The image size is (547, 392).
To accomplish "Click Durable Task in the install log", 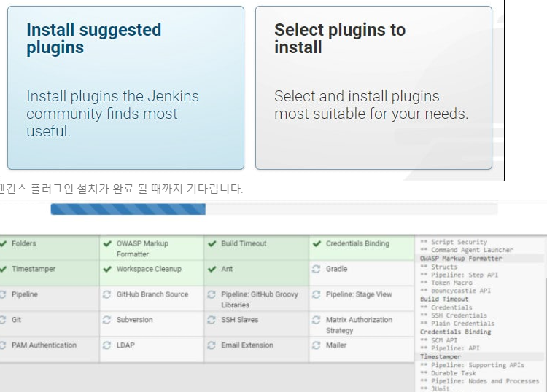I will click(x=454, y=373).
